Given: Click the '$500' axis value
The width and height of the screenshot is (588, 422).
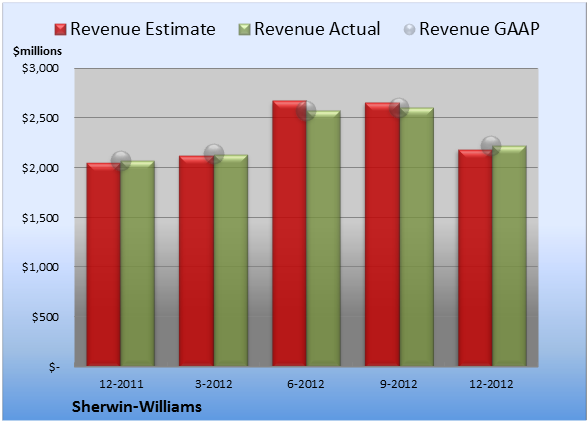Looking at the screenshot, I should coord(45,317).
